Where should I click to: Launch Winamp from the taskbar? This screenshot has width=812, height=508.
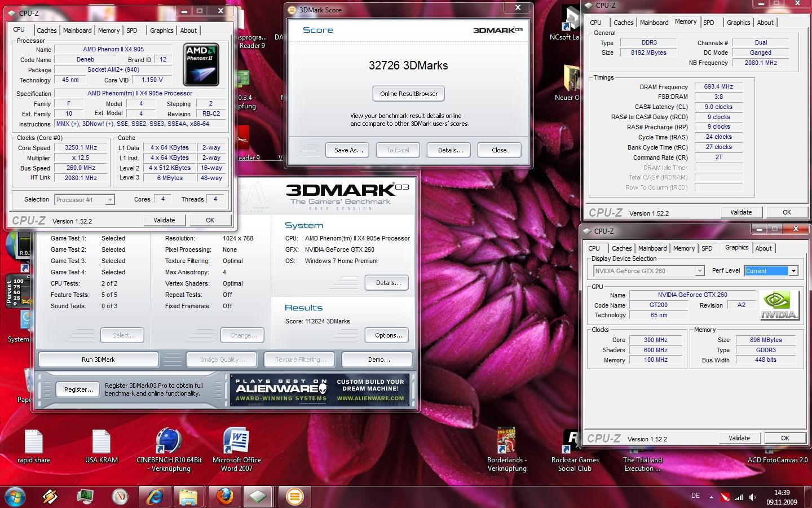(50, 496)
